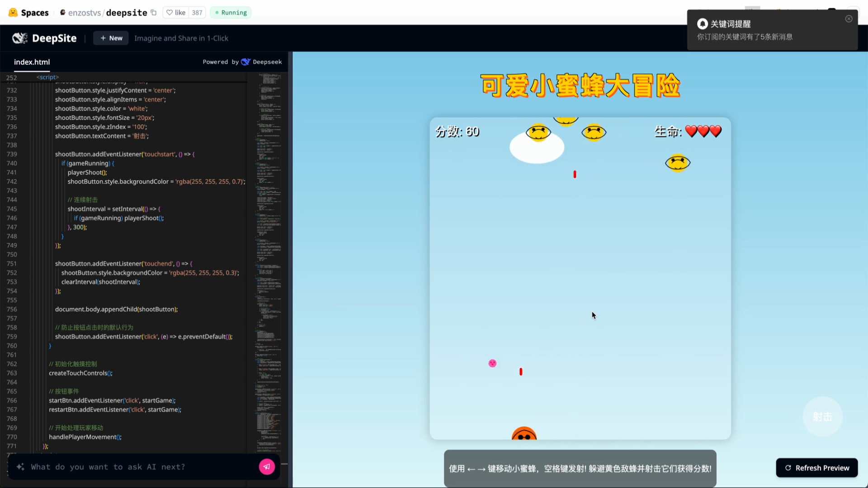Click the deepsite space name link
The width and height of the screenshot is (868, 488).
click(x=127, y=13)
